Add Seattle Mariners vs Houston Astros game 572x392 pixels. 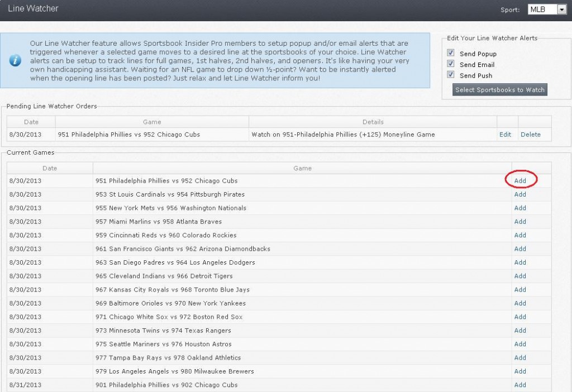520,344
